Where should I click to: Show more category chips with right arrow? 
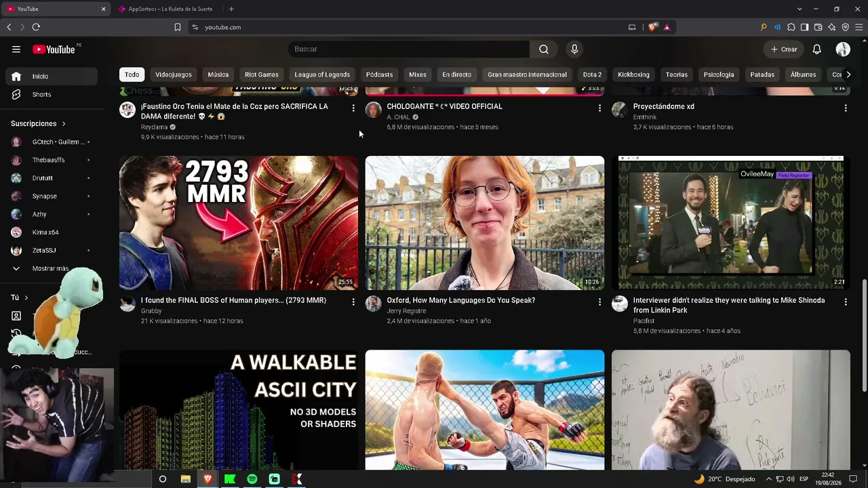pos(848,75)
